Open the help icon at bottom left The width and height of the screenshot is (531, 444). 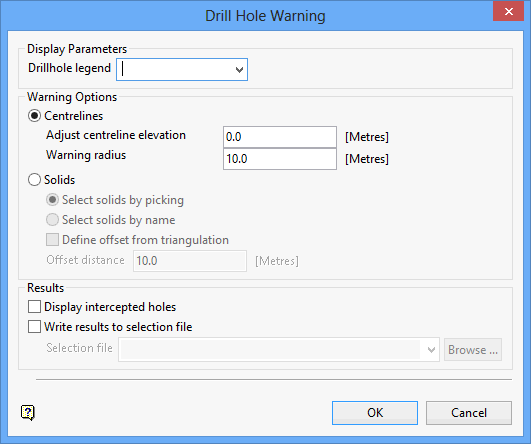[x=28, y=413]
